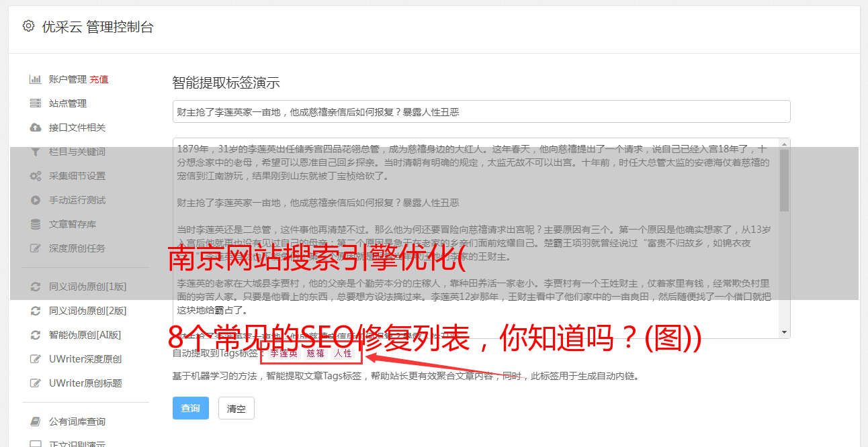
Task: Click the 李莲英 extracted tag
Action: (x=284, y=353)
